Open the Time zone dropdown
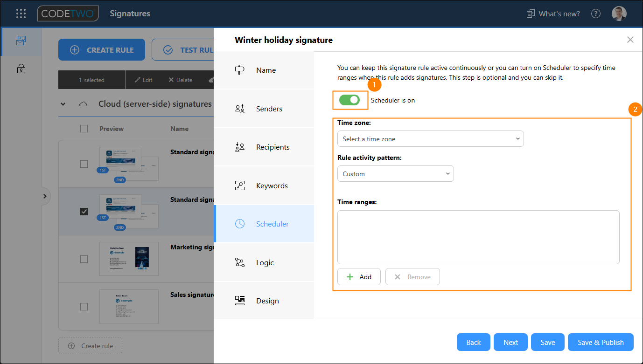Viewport: 643px width, 364px height. (x=430, y=139)
